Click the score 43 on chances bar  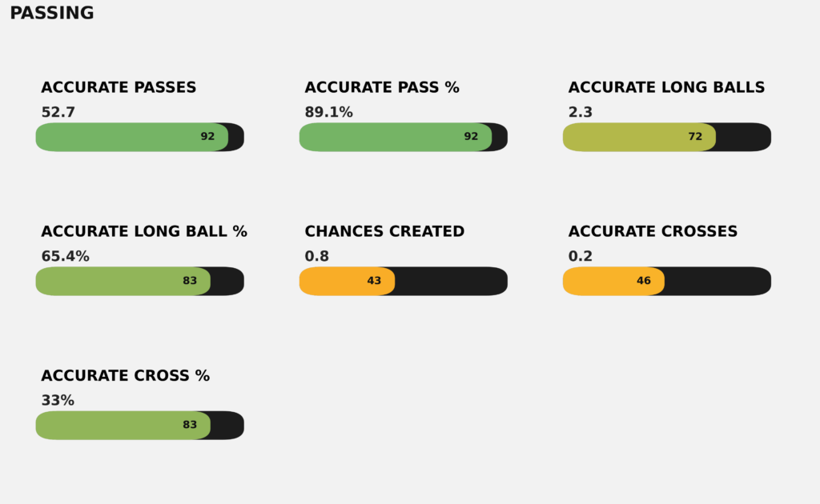[x=374, y=281]
